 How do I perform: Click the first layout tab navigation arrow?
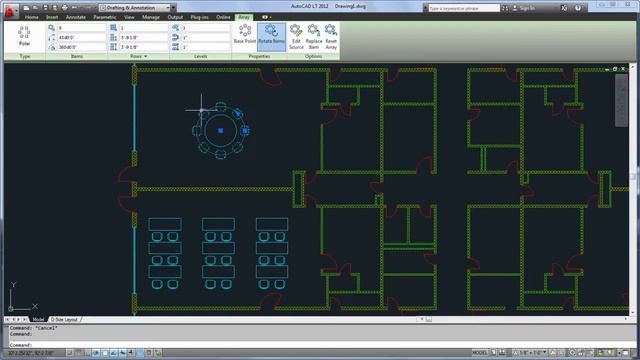click(7, 319)
